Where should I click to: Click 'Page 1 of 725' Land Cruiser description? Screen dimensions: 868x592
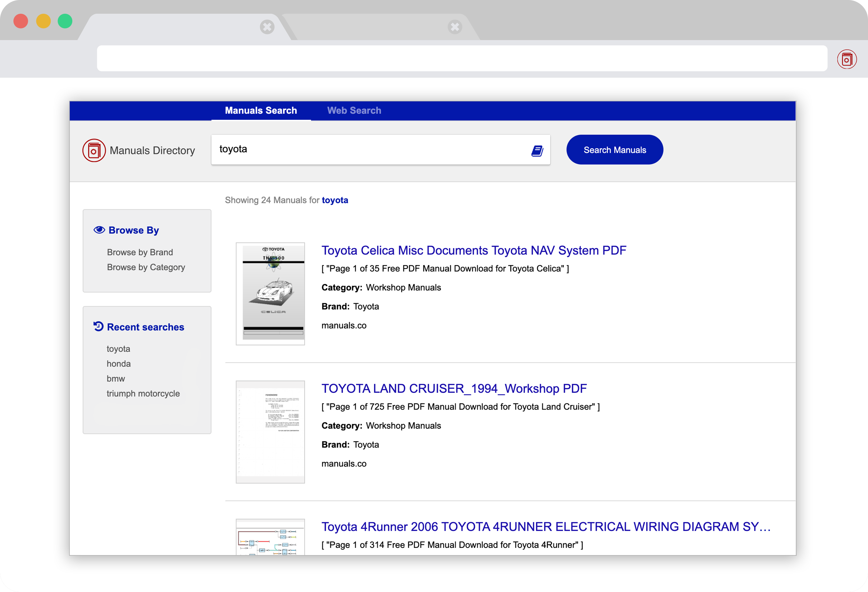[x=461, y=407]
